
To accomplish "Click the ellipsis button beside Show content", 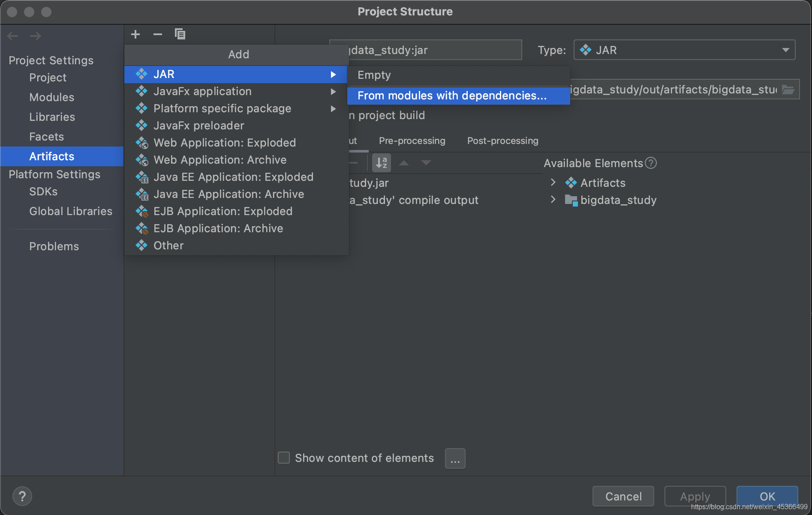I will coord(455,458).
